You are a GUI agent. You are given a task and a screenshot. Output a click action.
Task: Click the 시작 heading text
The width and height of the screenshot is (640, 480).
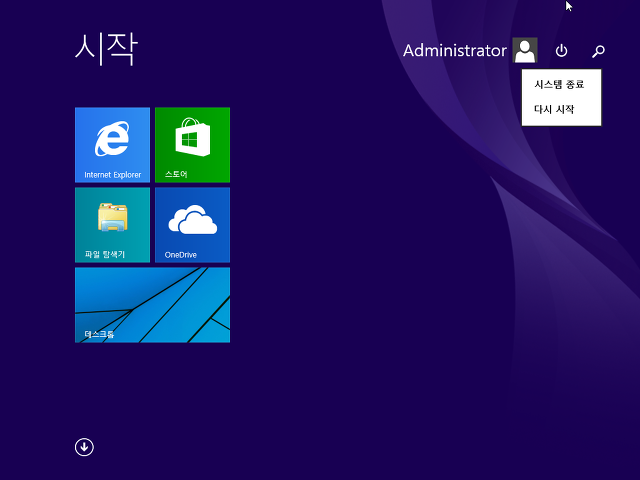[x=106, y=49]
